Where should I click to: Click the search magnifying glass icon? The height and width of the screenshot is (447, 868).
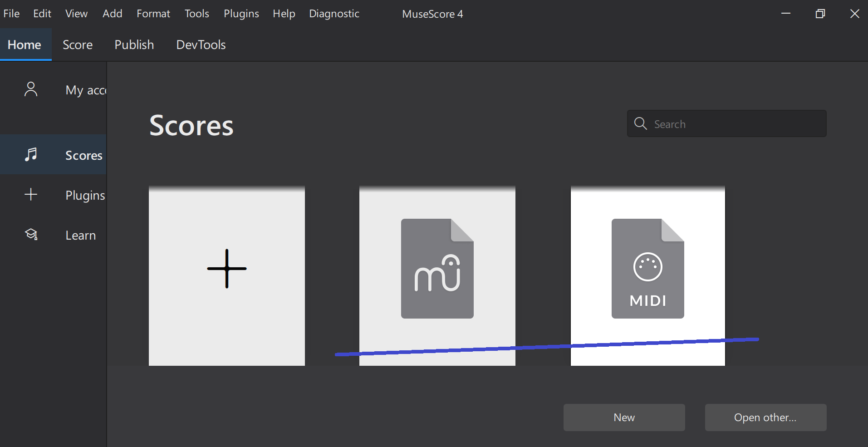[x=640, y=123]
